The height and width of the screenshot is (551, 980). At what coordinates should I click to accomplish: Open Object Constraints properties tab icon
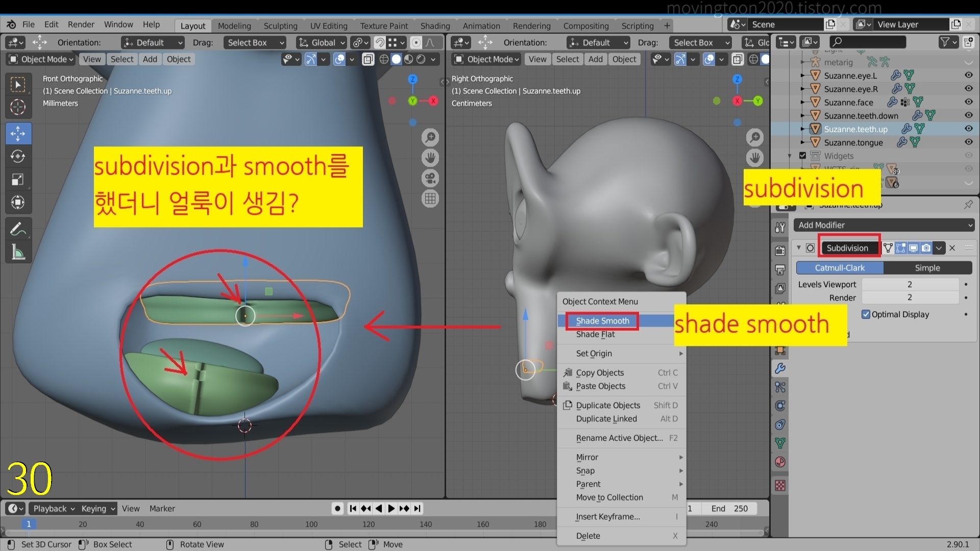coord(780,424)
